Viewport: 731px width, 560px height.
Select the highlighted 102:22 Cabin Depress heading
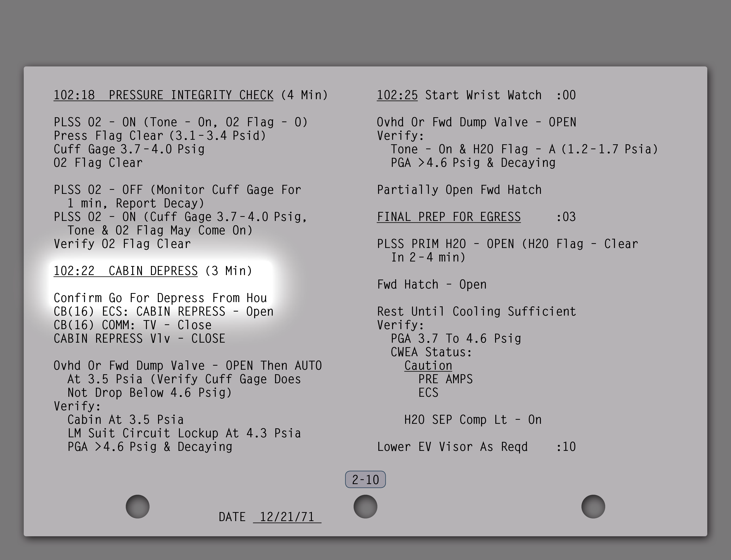point(126,271)
